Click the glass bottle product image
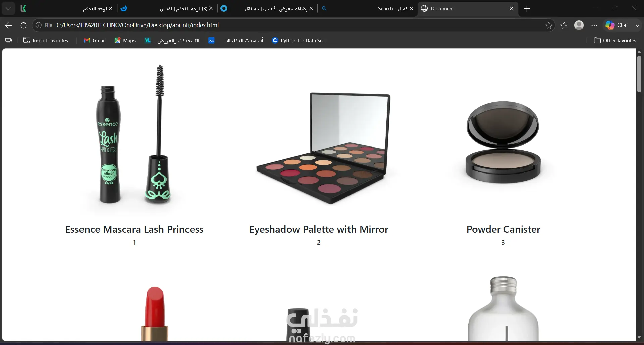 [503, 309]
